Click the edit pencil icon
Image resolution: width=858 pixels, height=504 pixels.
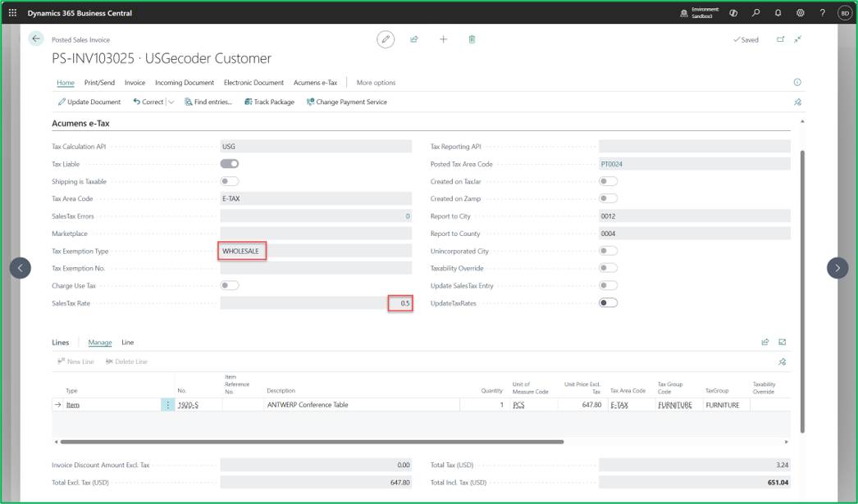pyautogui.click(x=386, y=39)
